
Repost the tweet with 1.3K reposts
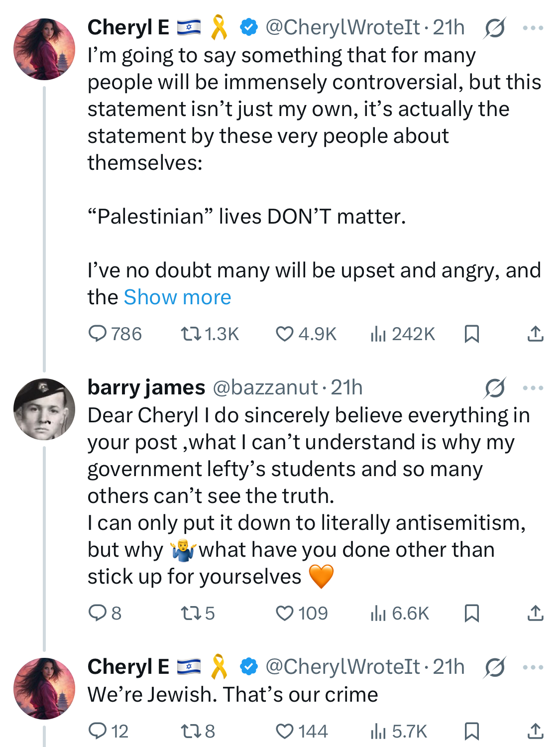click(x=210, y=334)
